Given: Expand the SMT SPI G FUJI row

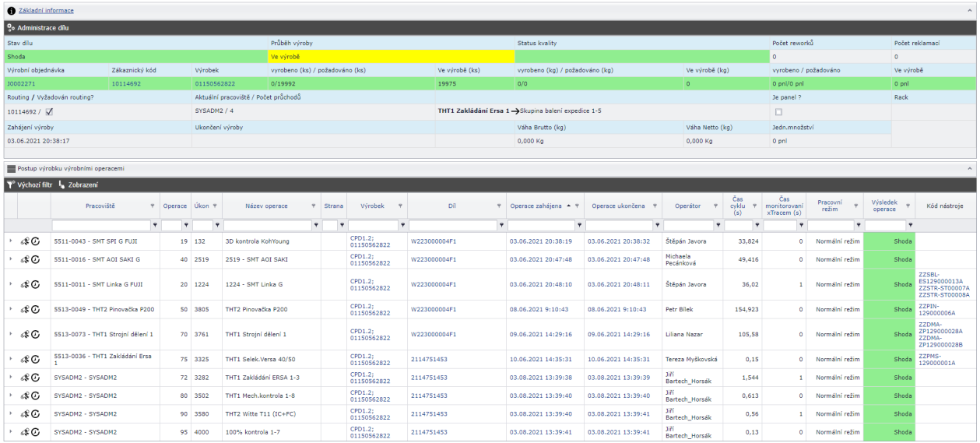Looking at the screenshot, I should coord(11,241).
